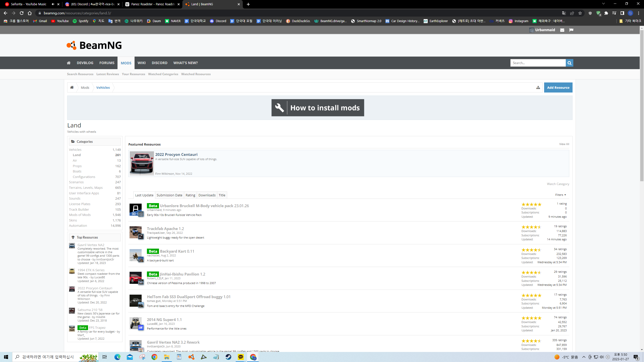The width and height of the screenshot is (644, 362).
Task: Open Steam from the taskbar
Action: 228,357
